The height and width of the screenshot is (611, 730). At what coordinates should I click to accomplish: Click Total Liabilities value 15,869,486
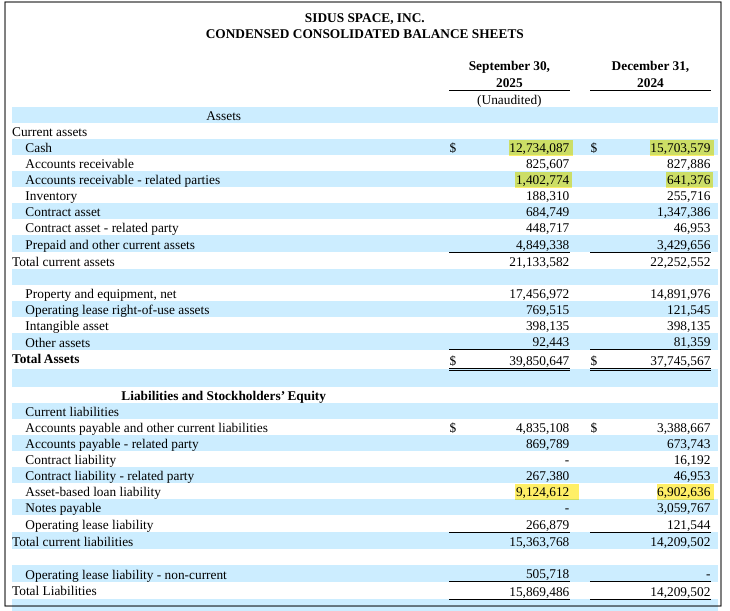pyautogui.click(x=539, y=592)
